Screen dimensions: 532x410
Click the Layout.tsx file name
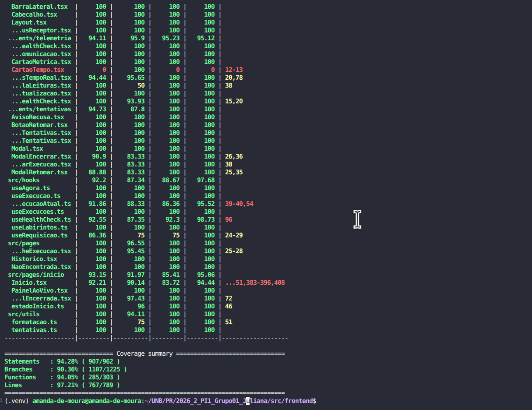[x=29, y=22]
